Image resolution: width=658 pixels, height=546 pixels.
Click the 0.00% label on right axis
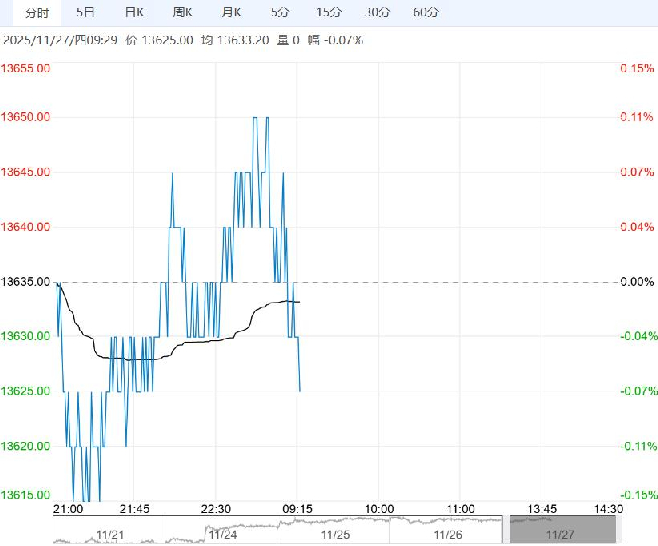click(x=634, y=282)
